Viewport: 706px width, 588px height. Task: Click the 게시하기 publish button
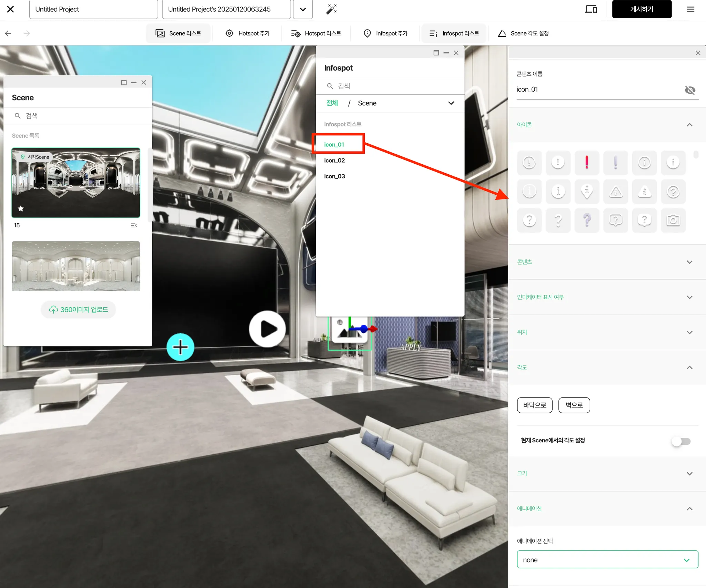(642, 9)
